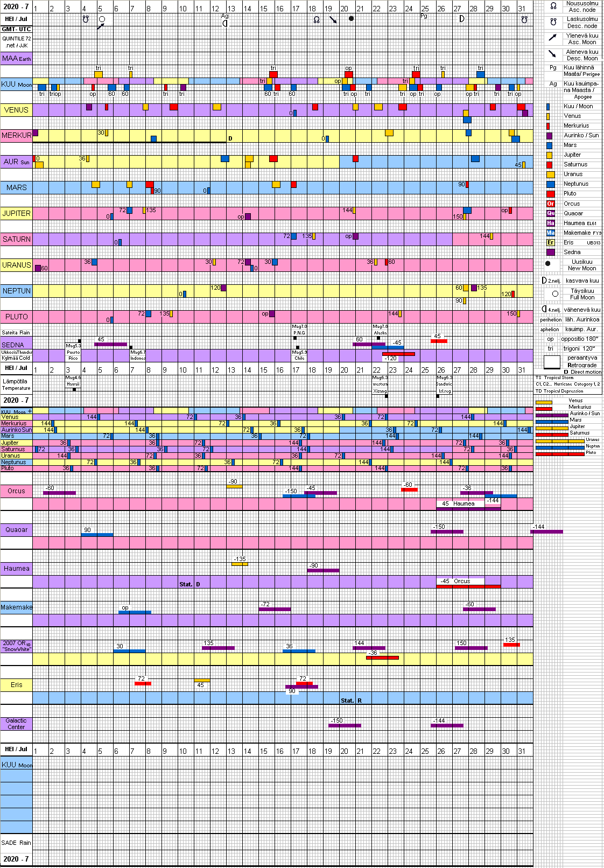Click the Full Moon circle in legend
This screenshot has height=868, width=604.
[x=555, y=294]
